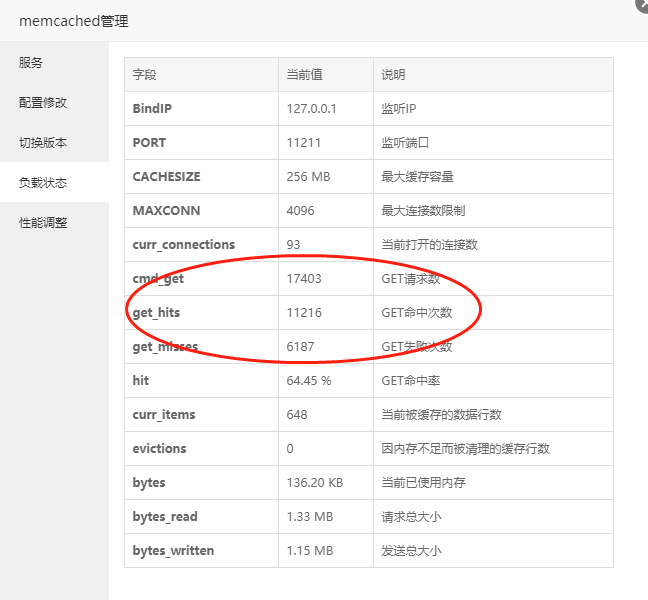Switch to the 配置修改 tab
This screenshot has height=600, width=648.
pyautogui.click(x=43, y=103)
